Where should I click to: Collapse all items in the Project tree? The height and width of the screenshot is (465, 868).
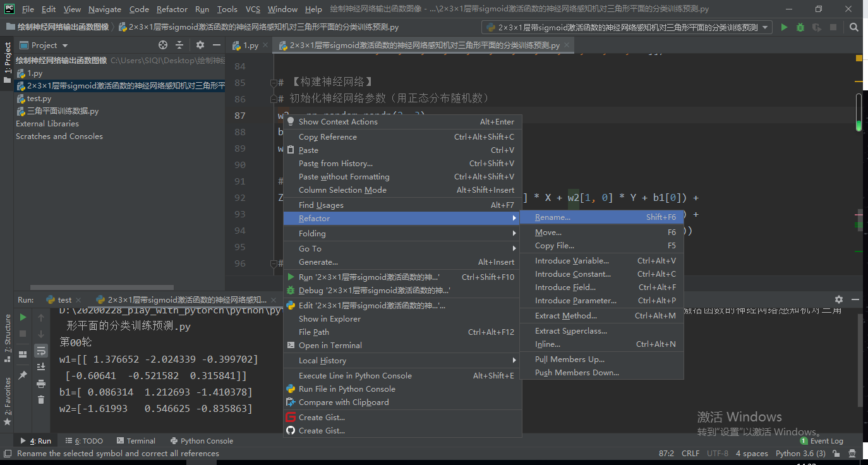(180, 45)
